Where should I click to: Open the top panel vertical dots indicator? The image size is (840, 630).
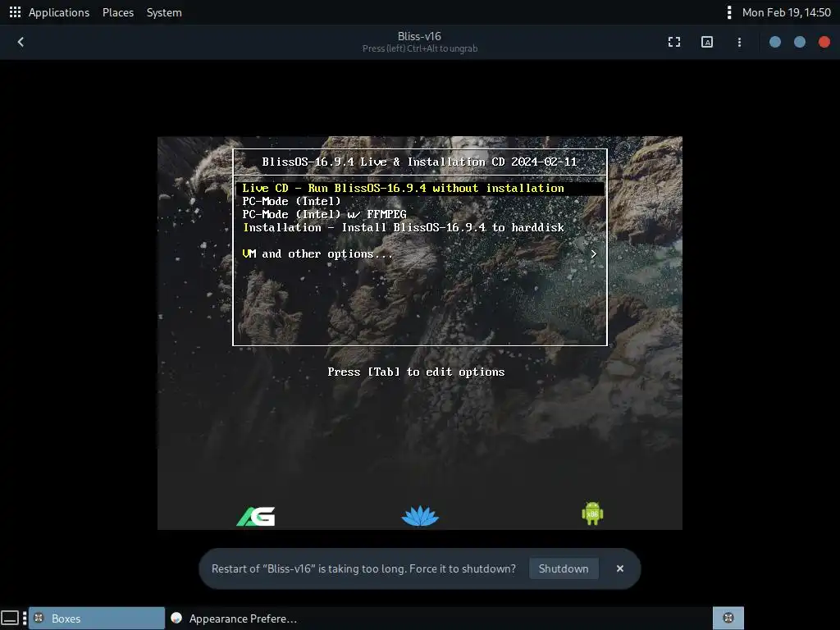point(728,12)
